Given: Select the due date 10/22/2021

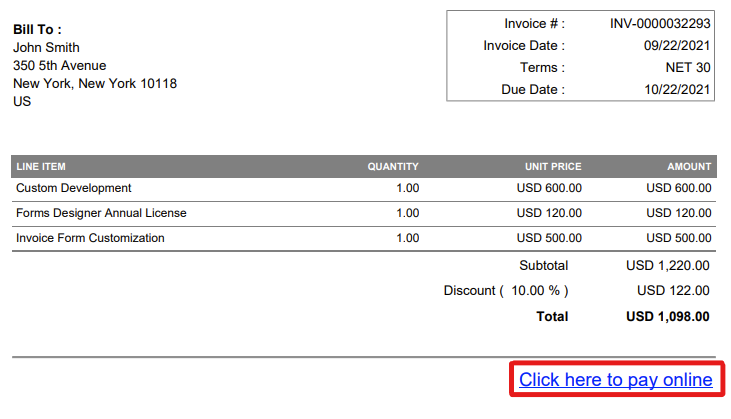Looking at the screenshot, I should coord(677,90).
